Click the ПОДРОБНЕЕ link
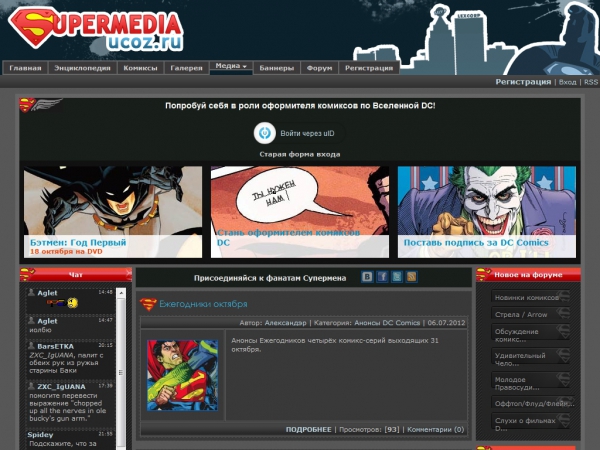The height and width of the screenshot is (450, 600). click(x=308, y=429)
